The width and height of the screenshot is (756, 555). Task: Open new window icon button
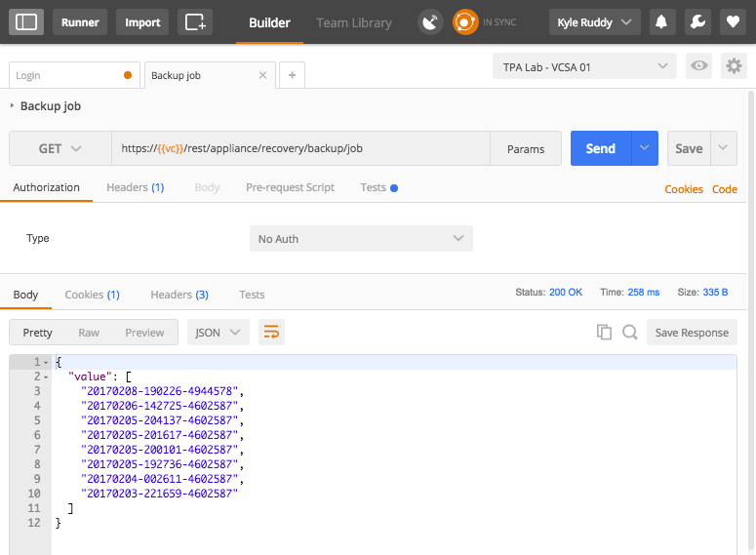tap(195, 21)
